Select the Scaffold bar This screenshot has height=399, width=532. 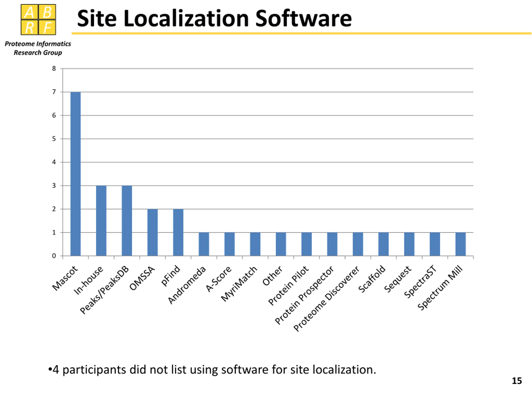[x=384, y=244]
